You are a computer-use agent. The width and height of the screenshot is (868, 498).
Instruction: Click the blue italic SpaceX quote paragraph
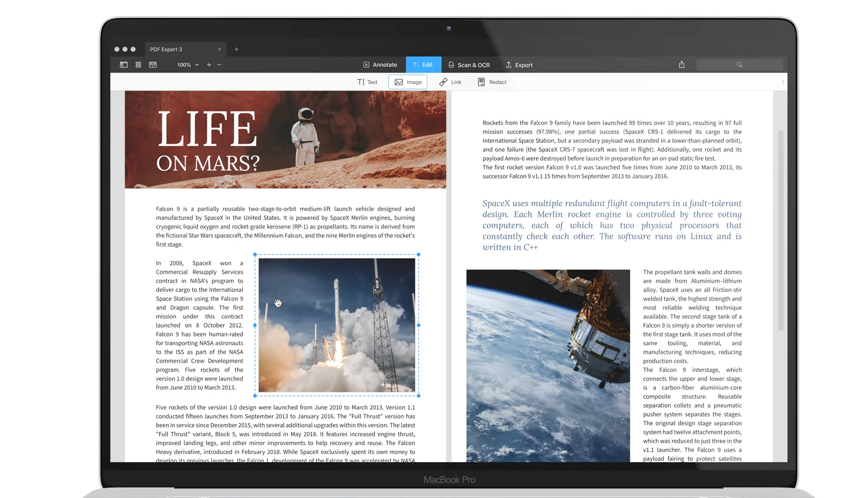coord(612,225)
